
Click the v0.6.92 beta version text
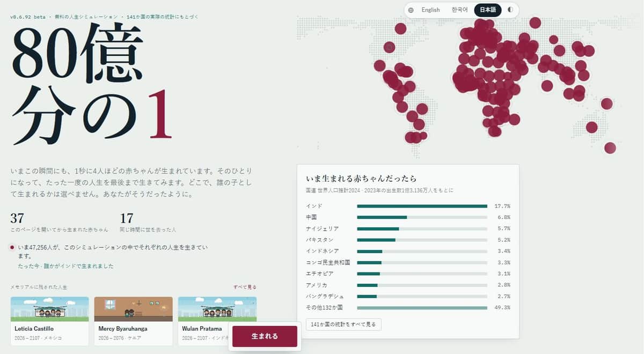[x=28, y=17]
